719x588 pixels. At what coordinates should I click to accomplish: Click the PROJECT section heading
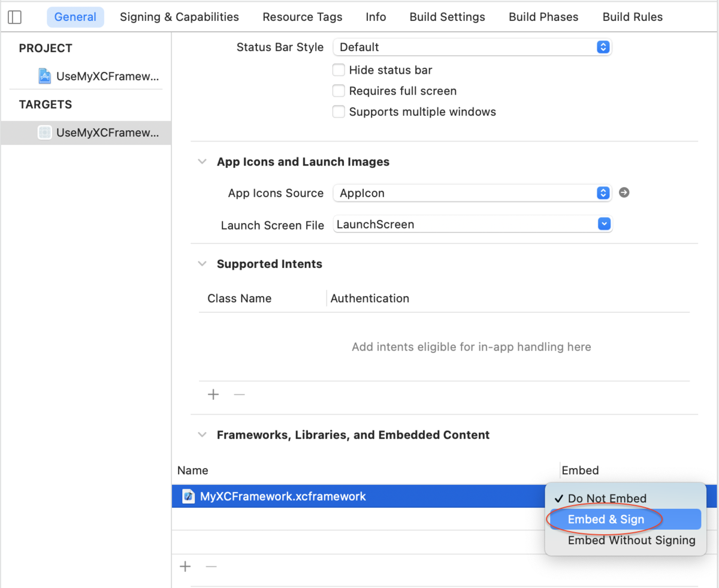pos(46,49)
